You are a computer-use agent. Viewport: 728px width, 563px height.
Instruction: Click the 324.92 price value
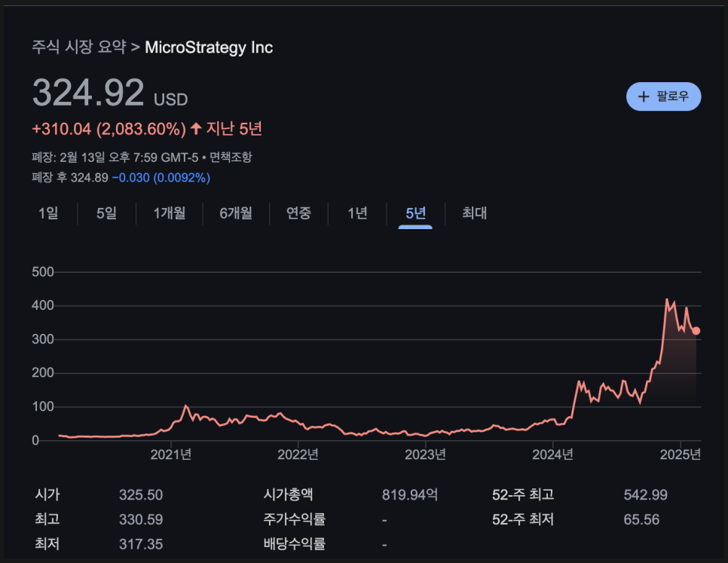[88, 93]
